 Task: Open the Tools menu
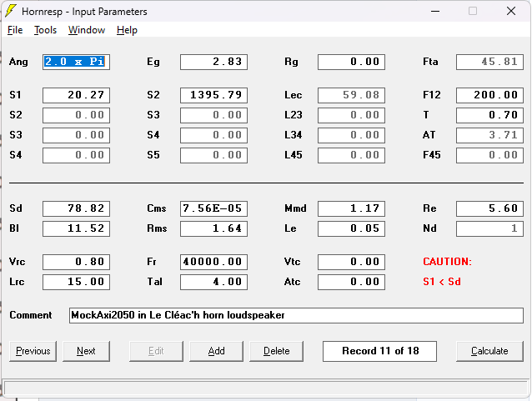tap(45, 30)
